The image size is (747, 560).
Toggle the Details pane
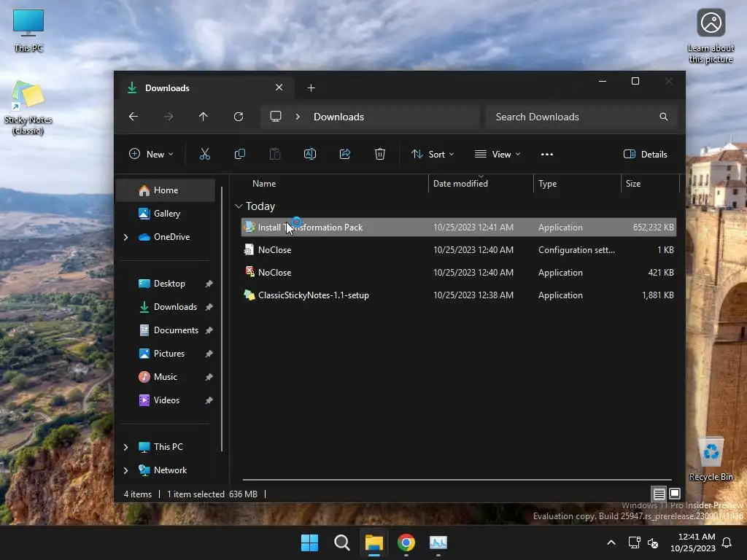(646, 155)
